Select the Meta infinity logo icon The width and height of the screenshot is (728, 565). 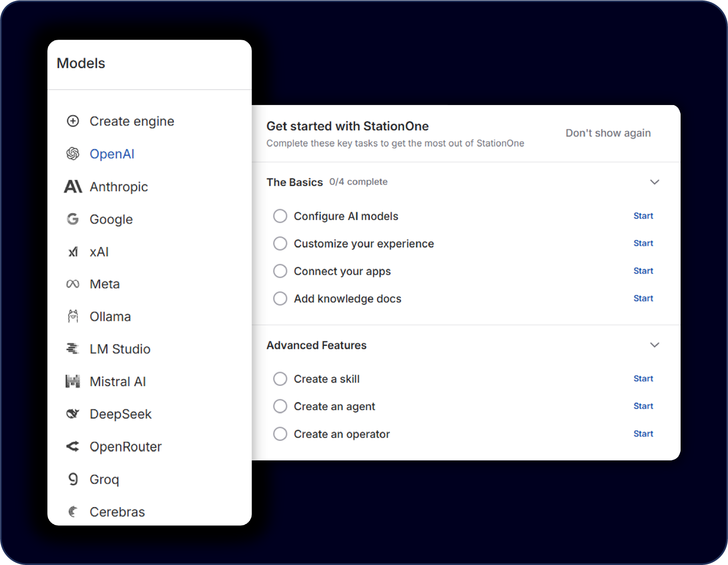(x=73, y=284)
